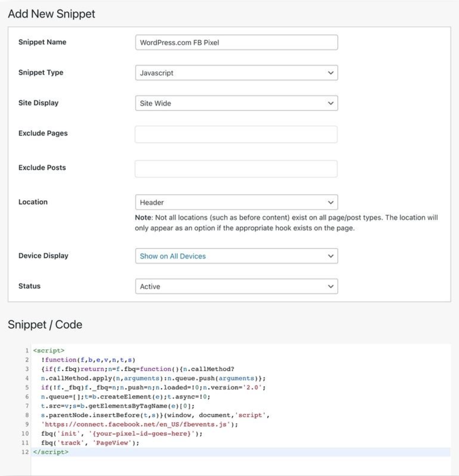
Task: Click the Exclude Pages input field
Action: tap(236, 134)
